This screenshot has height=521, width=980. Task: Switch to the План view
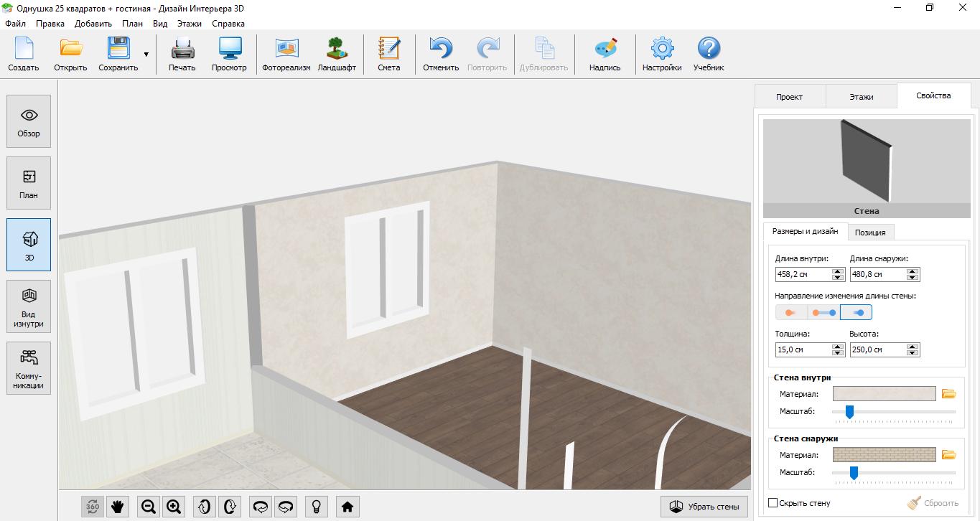click(x=29, y=183)
